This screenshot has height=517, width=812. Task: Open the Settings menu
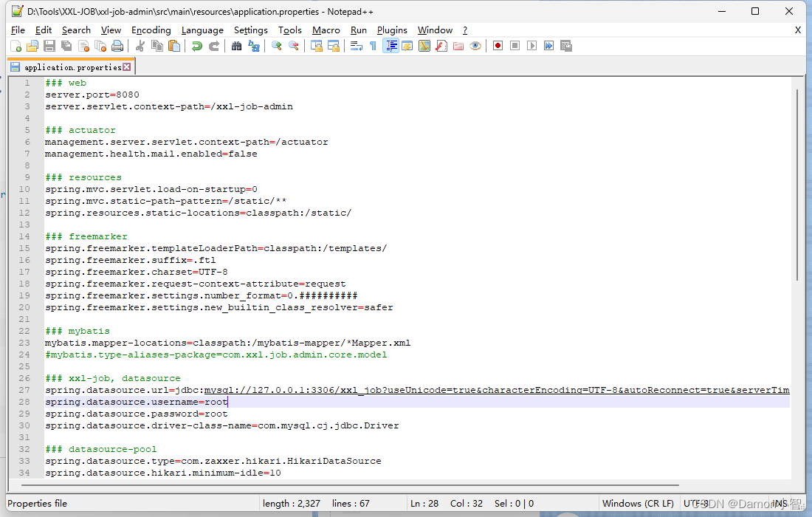click(250, 30)
